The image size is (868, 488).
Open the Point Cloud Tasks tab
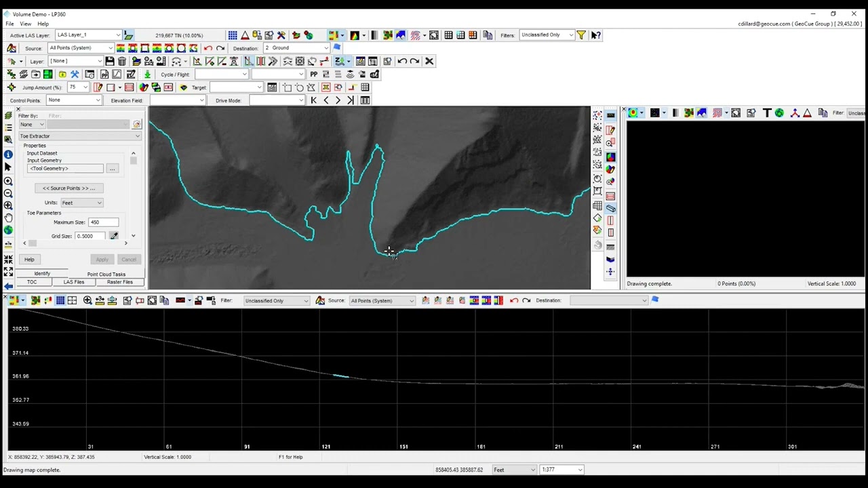[106, 274]
